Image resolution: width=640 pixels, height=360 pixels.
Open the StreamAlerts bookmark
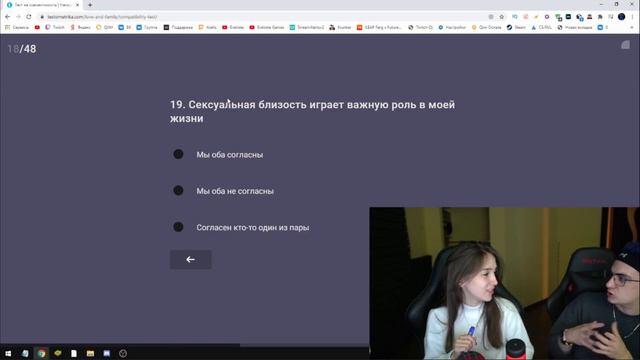pos(307,27)
